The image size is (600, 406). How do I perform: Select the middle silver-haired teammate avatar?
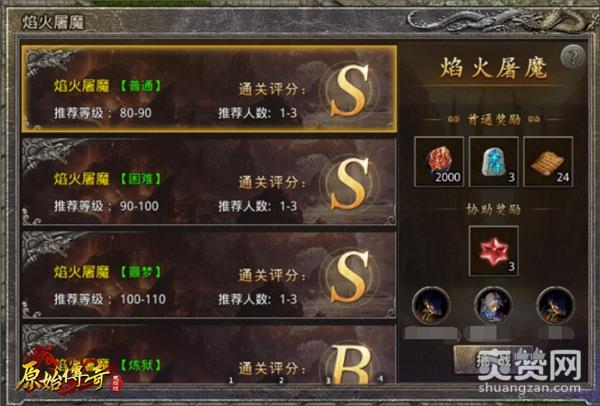[493, 306]
